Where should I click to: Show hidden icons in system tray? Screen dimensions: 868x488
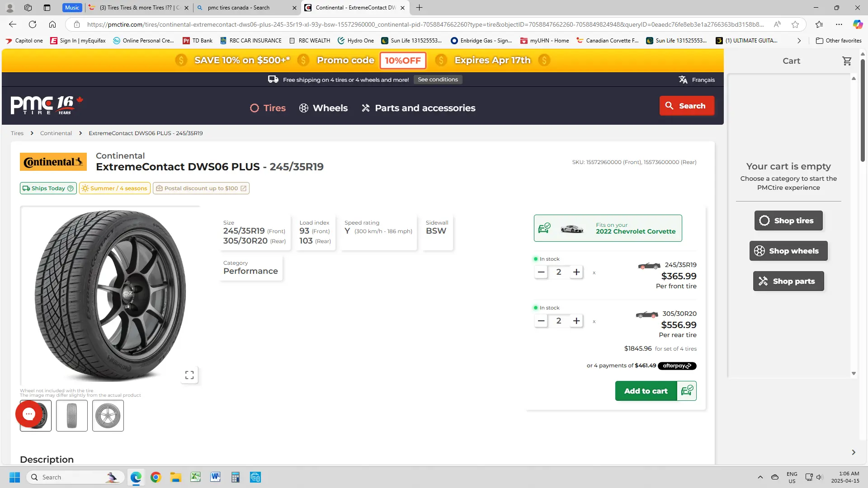point(760,477)
